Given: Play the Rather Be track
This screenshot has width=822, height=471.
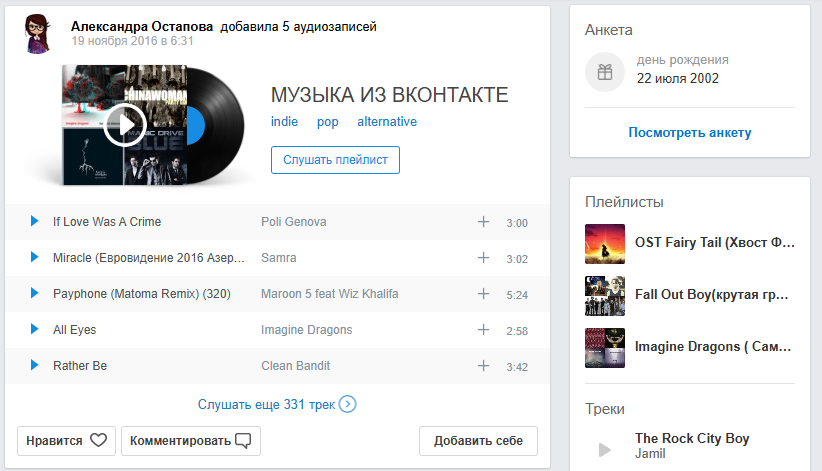Looking at the screenshot, I should click(35, 366).
